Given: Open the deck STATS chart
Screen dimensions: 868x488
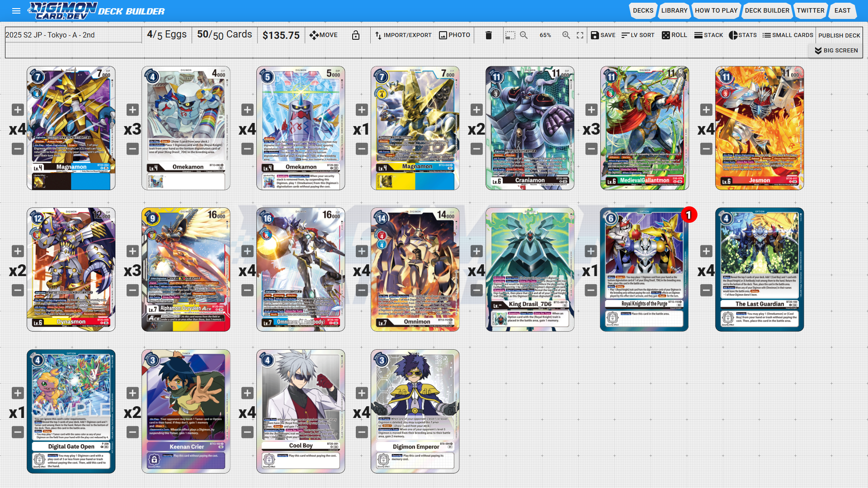Looking at the screenshot, I should (742, 35).
